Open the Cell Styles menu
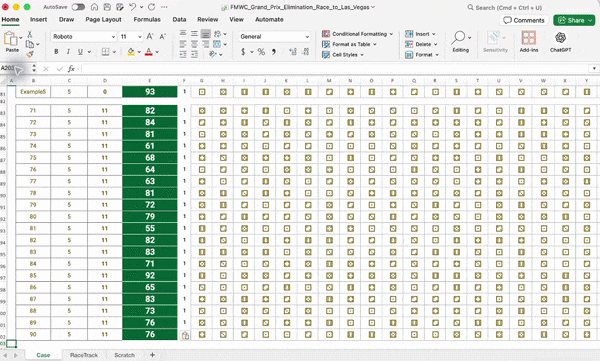The height and width of the screenshot is (361, 600). pos(342,55)
